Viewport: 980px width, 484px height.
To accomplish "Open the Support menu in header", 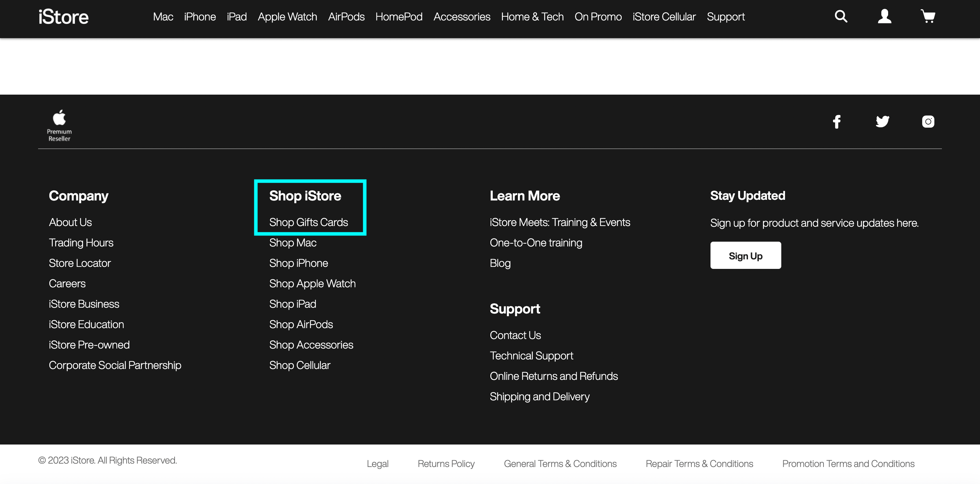I will (x=725, y=17).
